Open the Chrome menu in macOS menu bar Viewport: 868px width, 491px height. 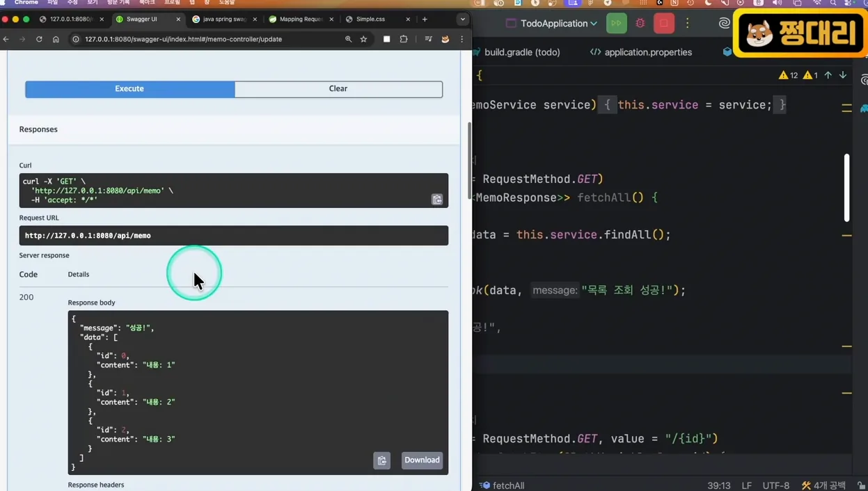click(x=26, y=3)
